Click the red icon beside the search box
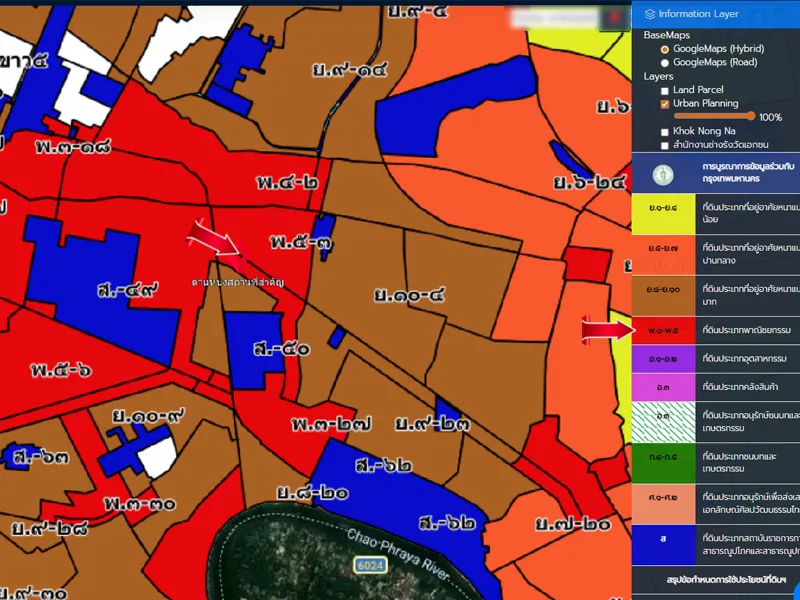This screenshot has width=800, height=600. (613, 19)
